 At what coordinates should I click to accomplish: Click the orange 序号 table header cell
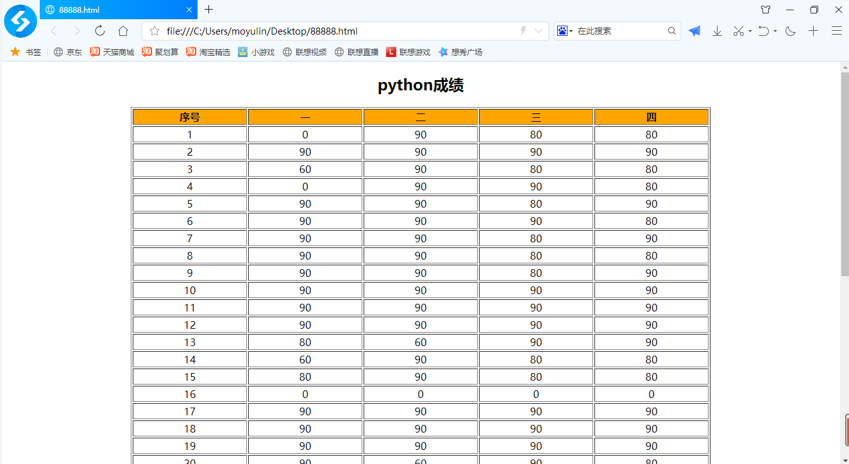point(190,118)
